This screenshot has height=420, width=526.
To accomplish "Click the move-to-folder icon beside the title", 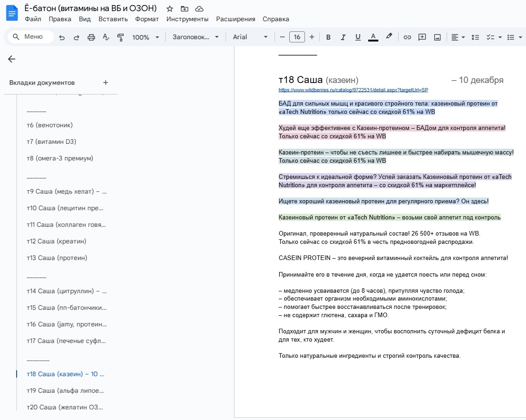I will [x=185, y=9].
